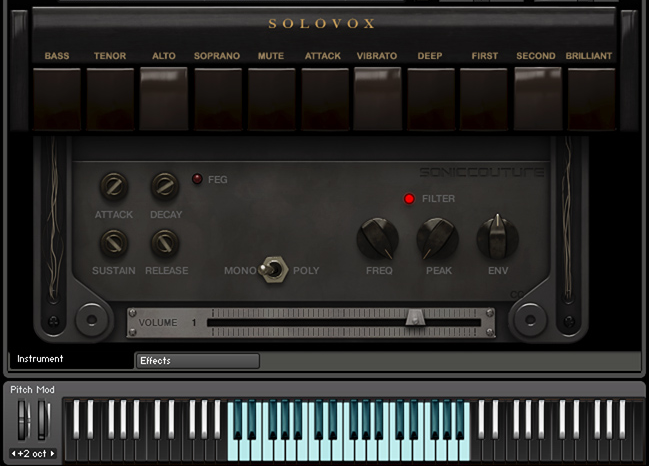
Task: Click the DECAY knob
Action: coord(165,187)
